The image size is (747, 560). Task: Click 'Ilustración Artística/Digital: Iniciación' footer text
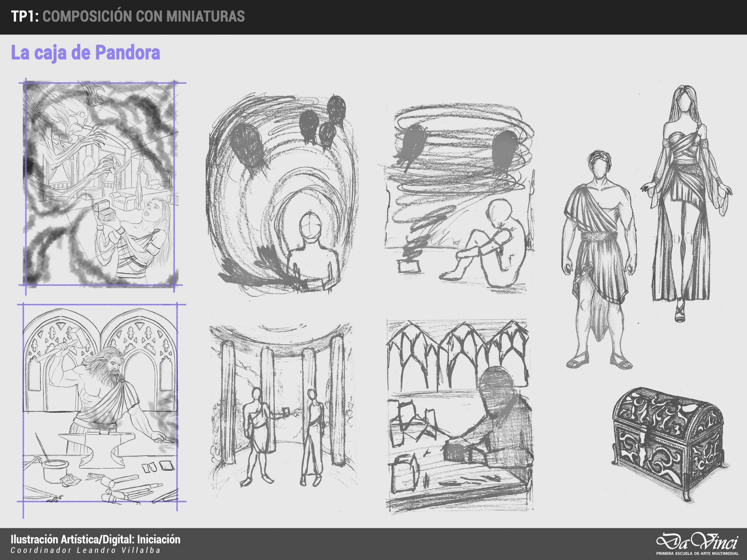coord(96,539)
